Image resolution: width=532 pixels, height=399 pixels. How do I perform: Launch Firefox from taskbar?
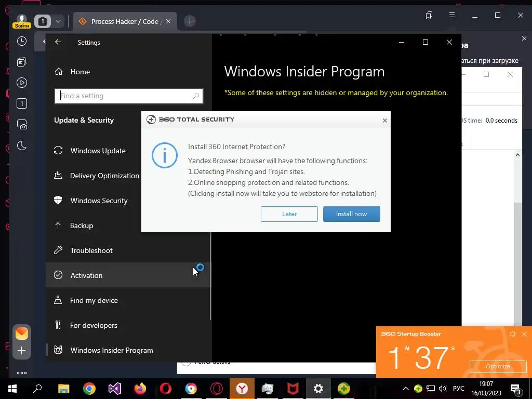tap(140, 389)
